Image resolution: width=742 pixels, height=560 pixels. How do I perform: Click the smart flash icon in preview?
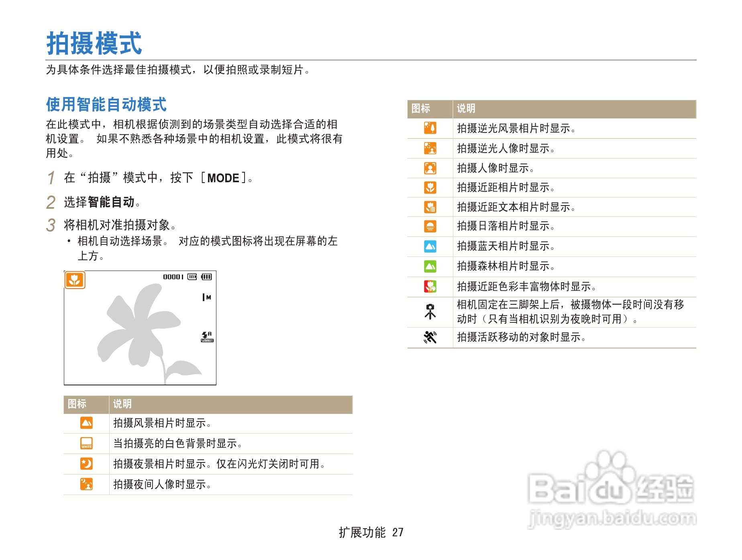(207, 337)
